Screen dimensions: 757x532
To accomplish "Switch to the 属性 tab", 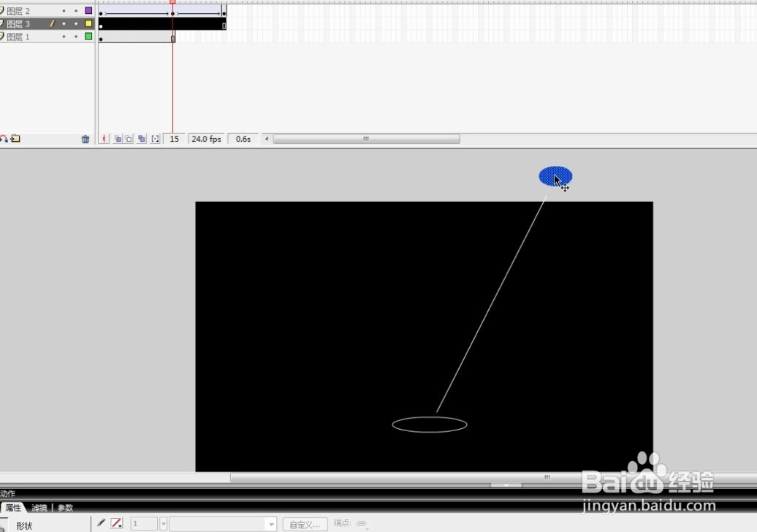I will 13,507.
